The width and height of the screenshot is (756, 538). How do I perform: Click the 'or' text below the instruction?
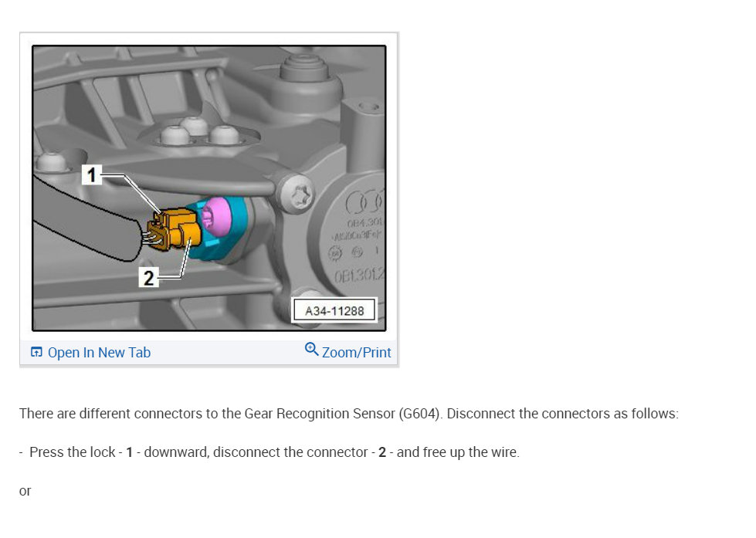(x=25, y=491)
